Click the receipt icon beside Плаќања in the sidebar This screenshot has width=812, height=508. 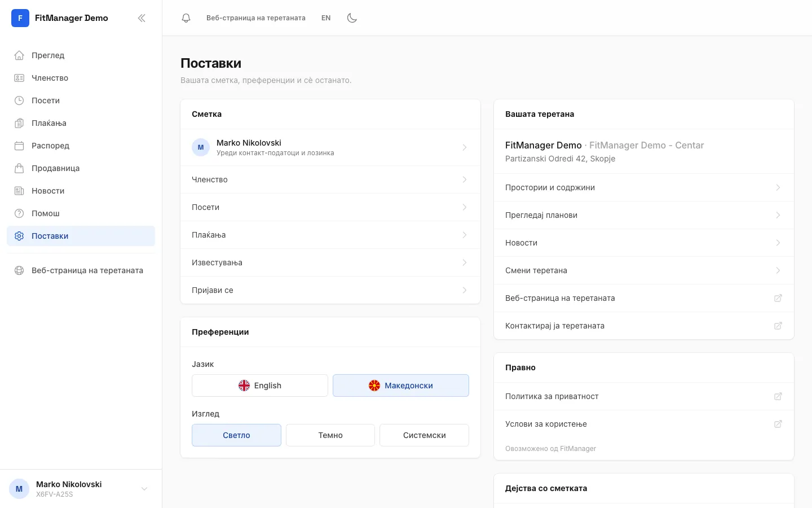(x=19, y=123)
